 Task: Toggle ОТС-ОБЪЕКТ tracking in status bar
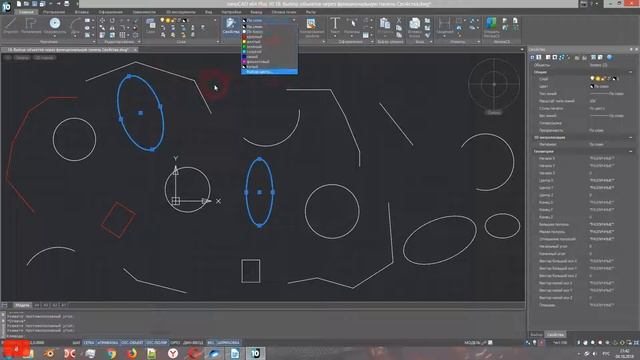[132, 343]
